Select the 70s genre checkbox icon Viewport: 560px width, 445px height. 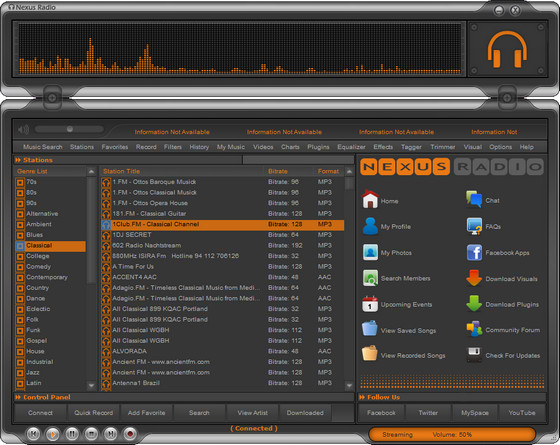point(20,182)
